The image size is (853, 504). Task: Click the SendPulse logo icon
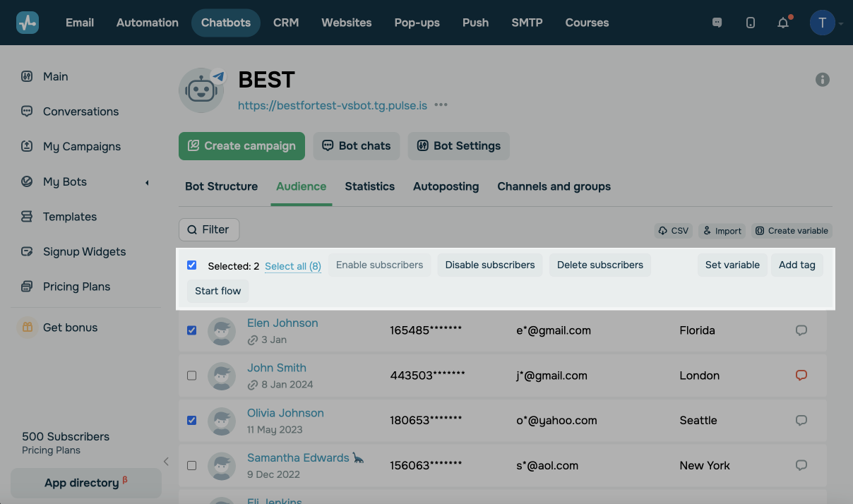tap(28, 23)
